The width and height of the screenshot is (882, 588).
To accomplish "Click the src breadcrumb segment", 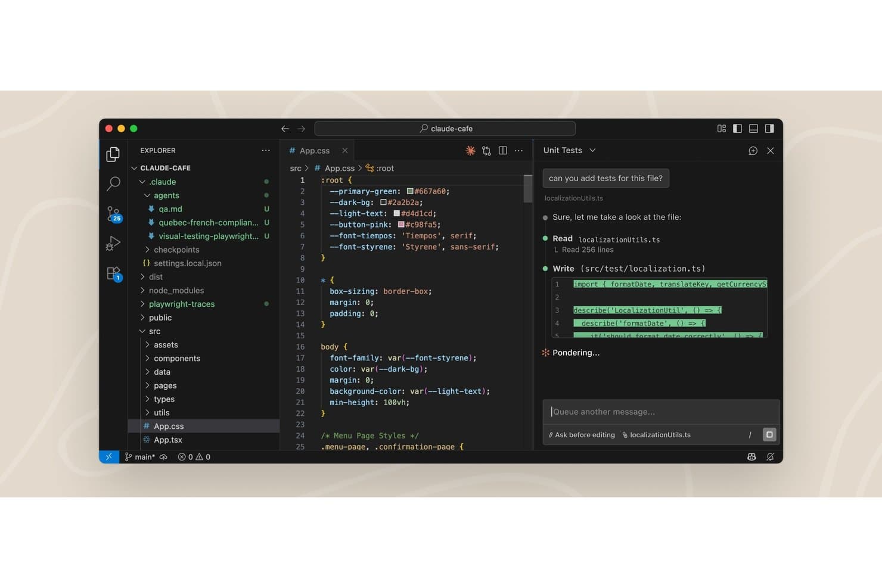I will 296,169.
